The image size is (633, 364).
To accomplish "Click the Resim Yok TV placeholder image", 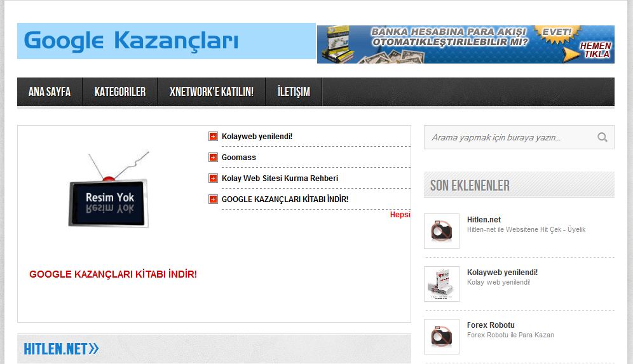I will [x=109, y=190].
